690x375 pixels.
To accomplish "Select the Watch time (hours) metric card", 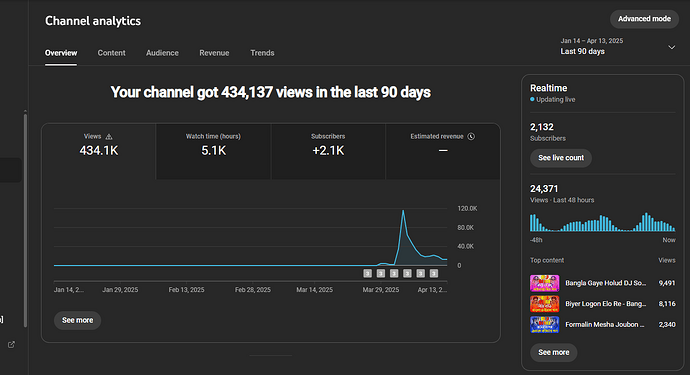I will click(x=213, y=151).
